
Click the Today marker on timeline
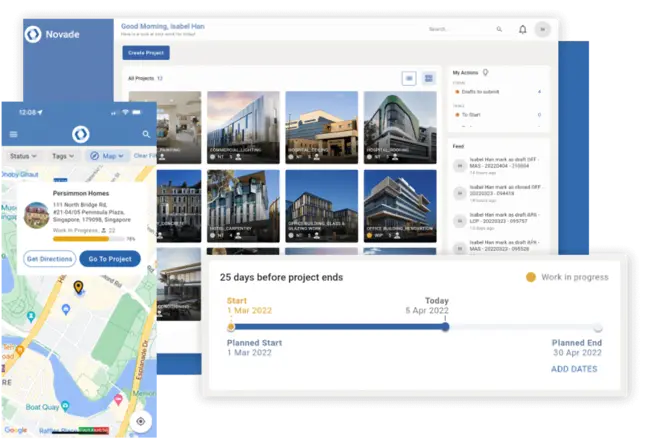(445, 326)
